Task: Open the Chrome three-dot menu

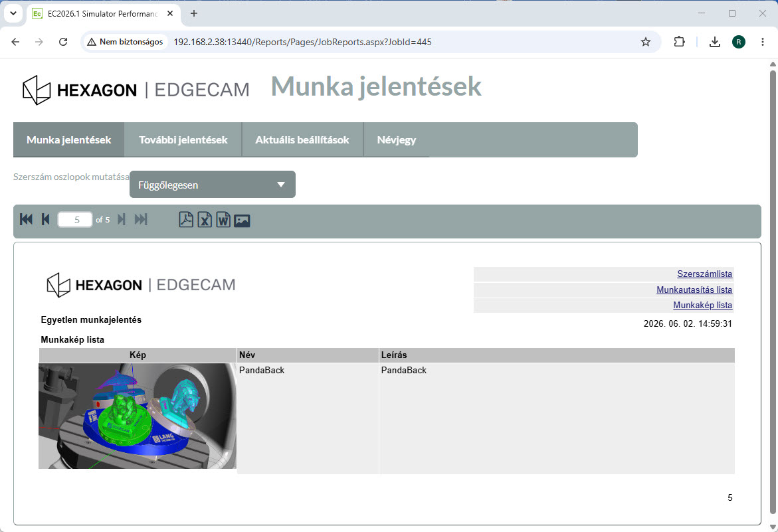Action: tap(763, 42)
